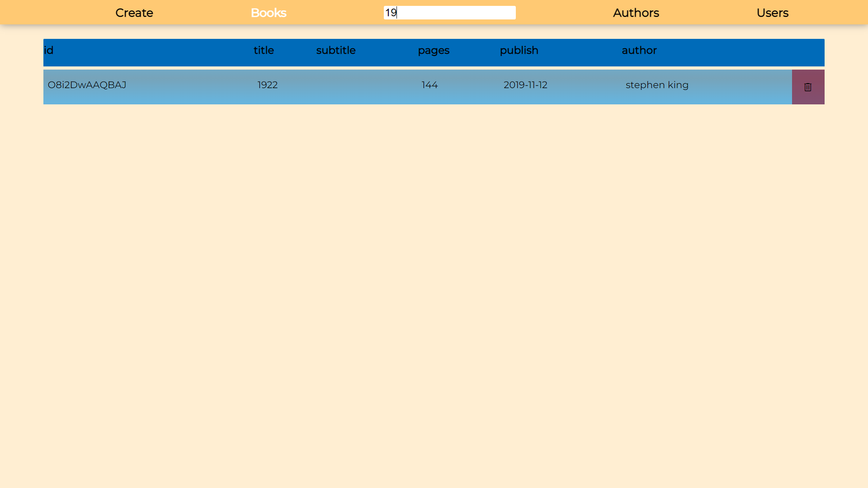The width and height of the screenshot is (868, 488).
Task: Click the pages column header
Action: pyautogui.click(x=433, y=50)
